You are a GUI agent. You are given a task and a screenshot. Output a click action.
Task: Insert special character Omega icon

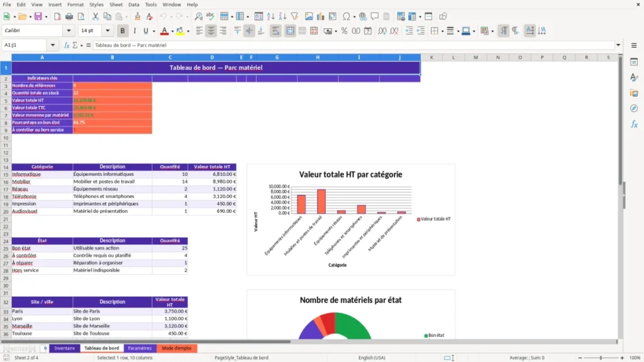pyautogui.click(x=347, y=16)
